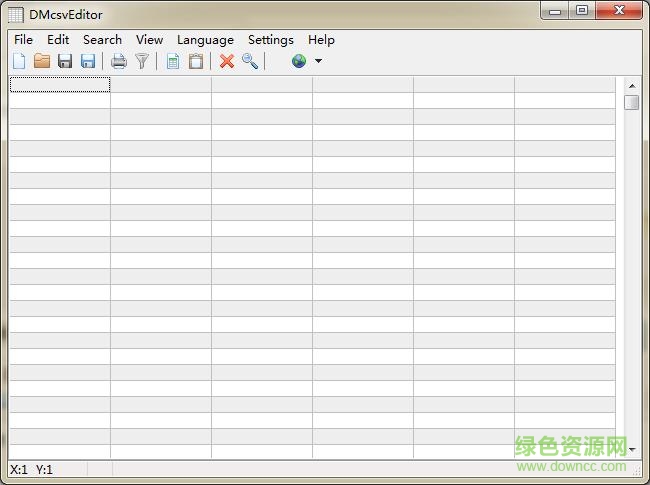Viewport: 650px width, 485px height.
Task: Click the black floppy disk Save icon
Action: [65, 61]
